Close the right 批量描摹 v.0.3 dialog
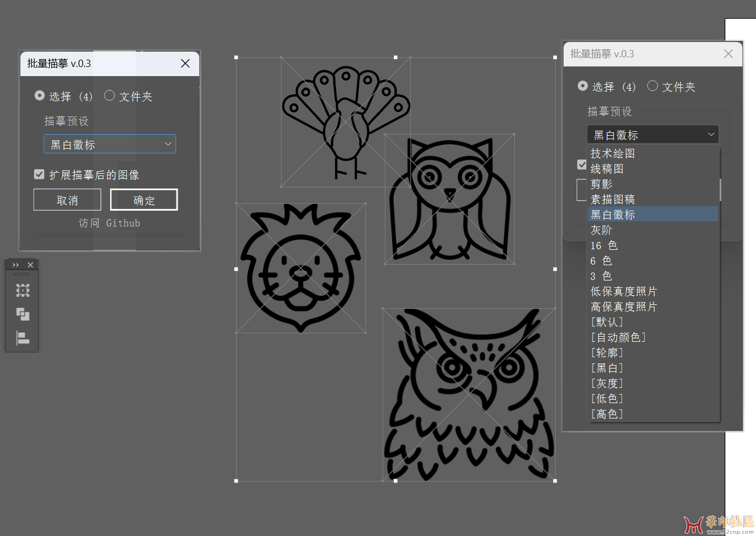 coord(729,54)
